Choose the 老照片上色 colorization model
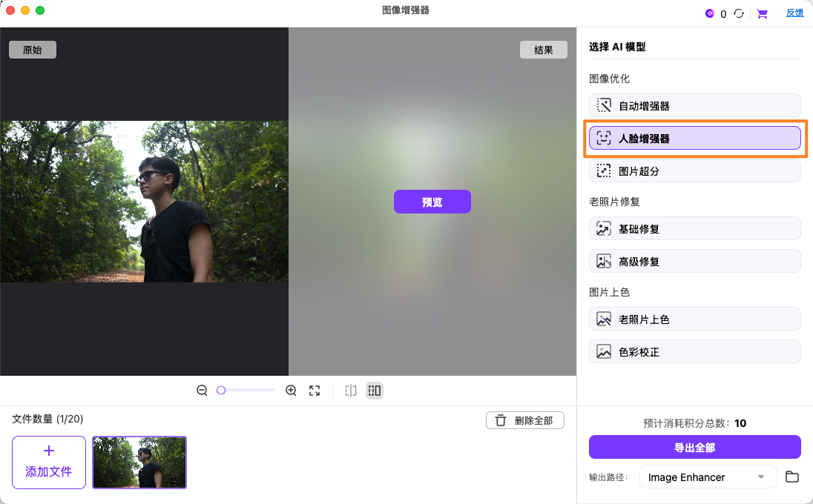This screenshot has height=504, width=813. pyautogui.click(x=694, y=319)
